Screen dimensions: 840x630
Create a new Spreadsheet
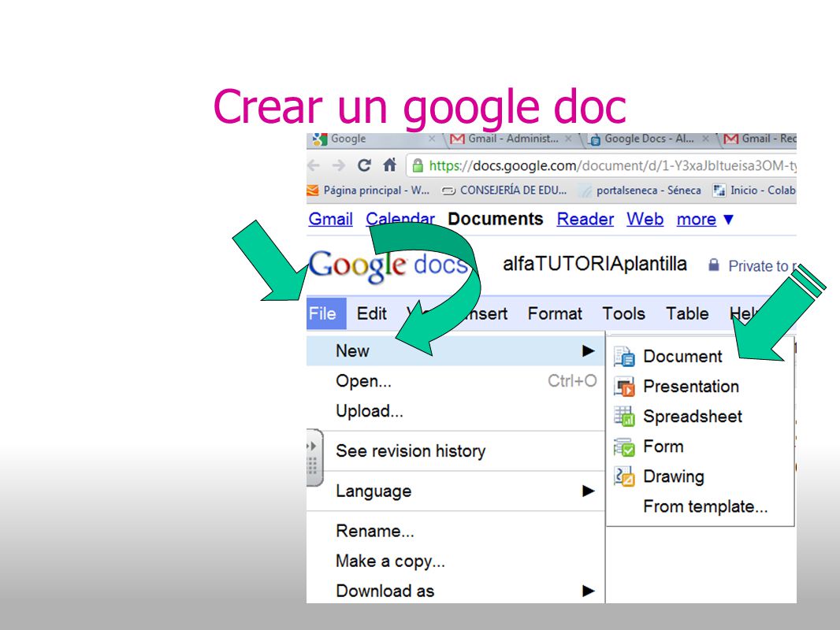pyautogui.click(x=701, y=417)
